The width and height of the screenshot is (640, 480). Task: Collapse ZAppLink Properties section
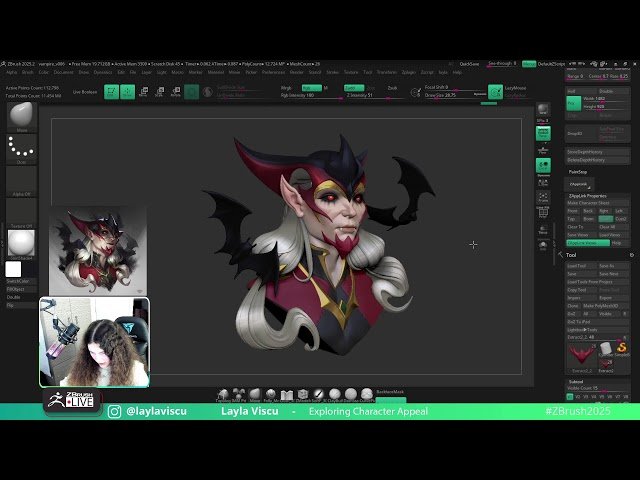pos(588,196)
